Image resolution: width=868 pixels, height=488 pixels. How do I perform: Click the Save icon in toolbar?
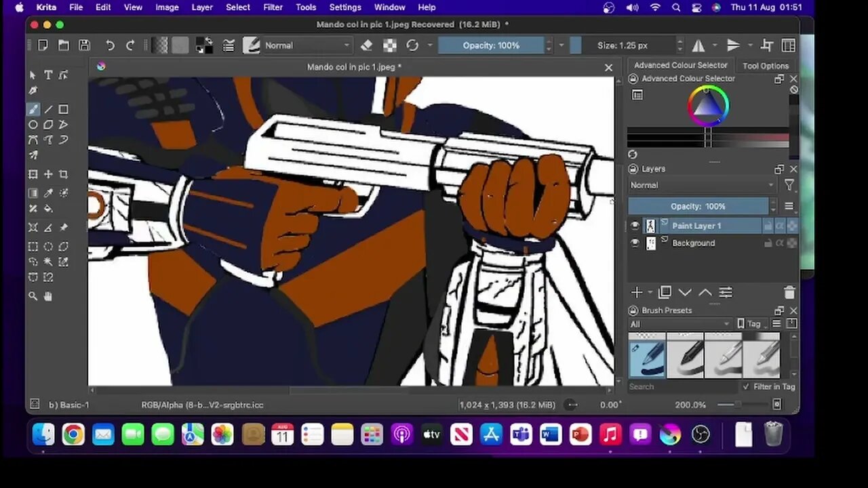[84, 45]
